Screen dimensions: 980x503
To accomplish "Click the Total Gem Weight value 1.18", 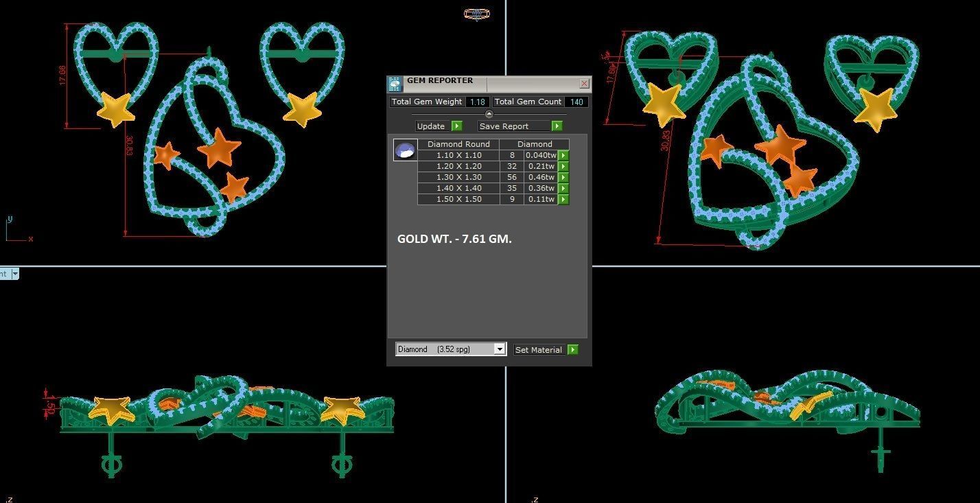I will [x=476, y=102].
